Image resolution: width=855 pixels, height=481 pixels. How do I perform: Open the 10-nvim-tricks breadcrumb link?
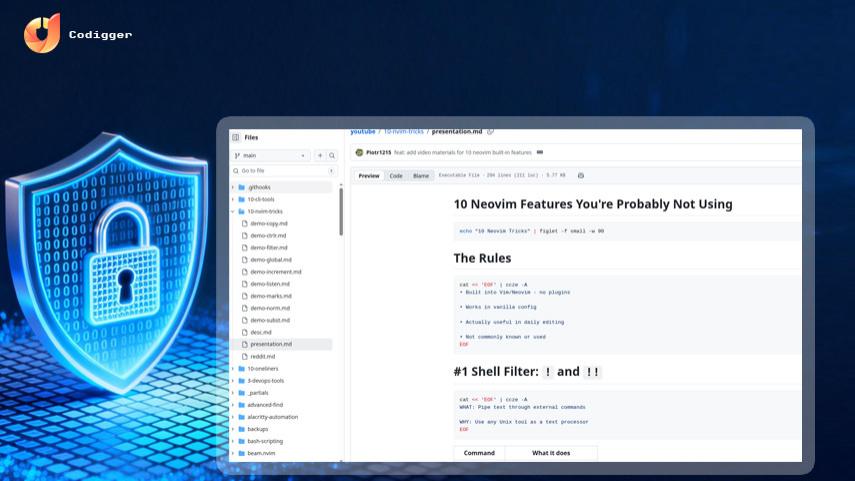[x=404, y=131]
